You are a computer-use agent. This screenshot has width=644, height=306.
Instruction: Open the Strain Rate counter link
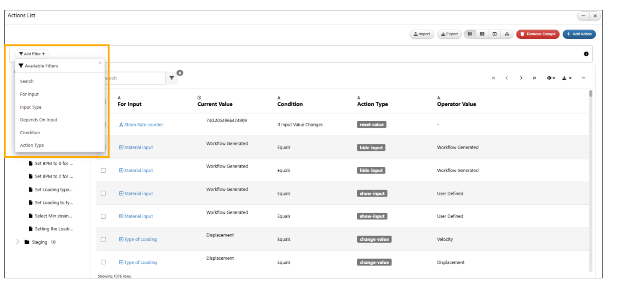tap(143, 125)
